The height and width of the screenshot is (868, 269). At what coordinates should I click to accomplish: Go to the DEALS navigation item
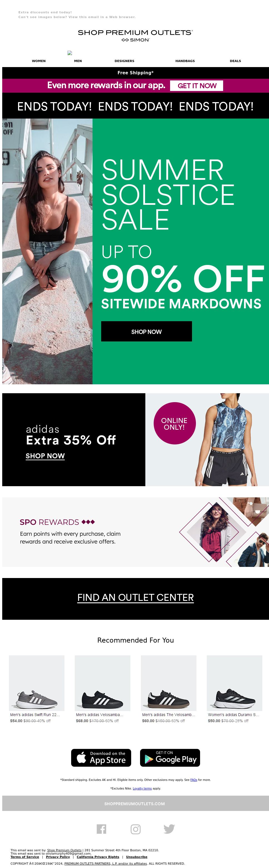235,61
